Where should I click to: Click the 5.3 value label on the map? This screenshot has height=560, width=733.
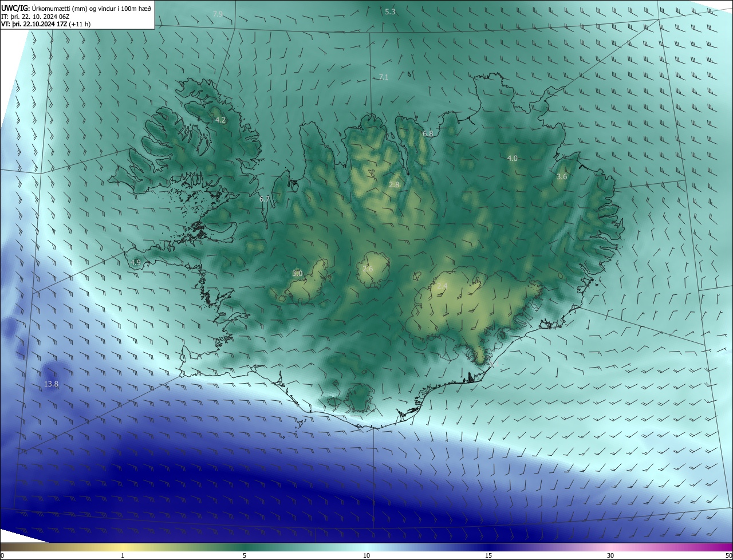click(390, 11)
